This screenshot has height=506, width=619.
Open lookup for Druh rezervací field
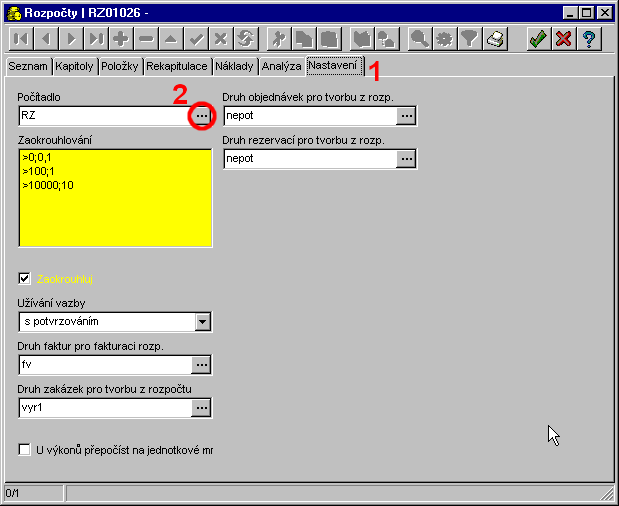(x=406, y=158)
